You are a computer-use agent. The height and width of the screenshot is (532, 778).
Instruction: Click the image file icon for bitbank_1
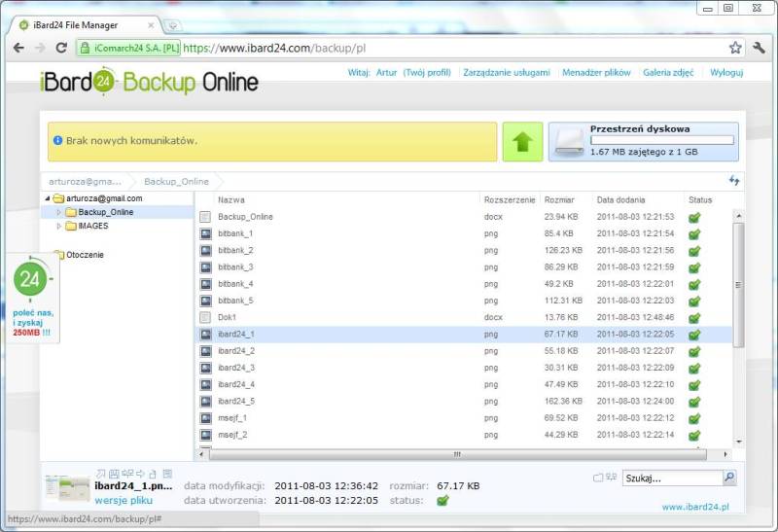205,233
